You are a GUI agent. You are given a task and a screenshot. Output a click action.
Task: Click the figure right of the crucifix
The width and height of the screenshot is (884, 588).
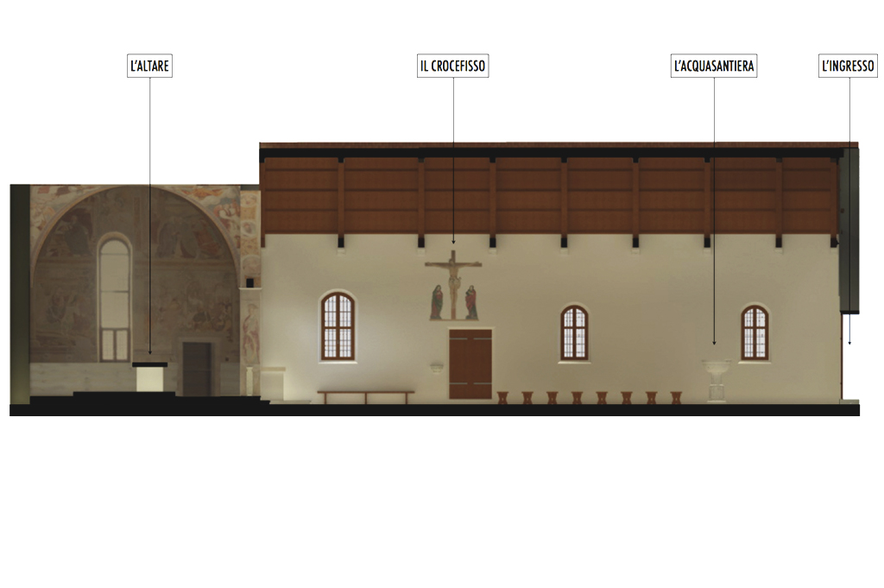tap(471, 301)
